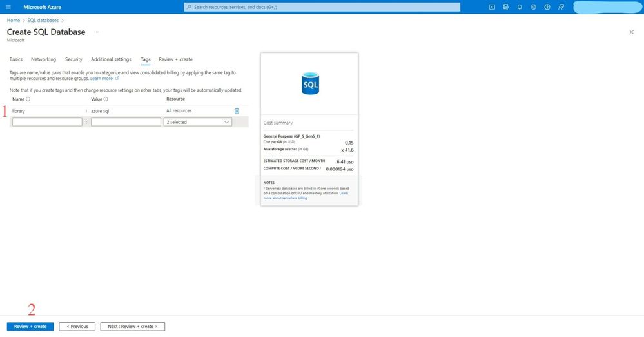
Task: Open the feedback icon
Action: pyautogui.click(x=561, y=7)
